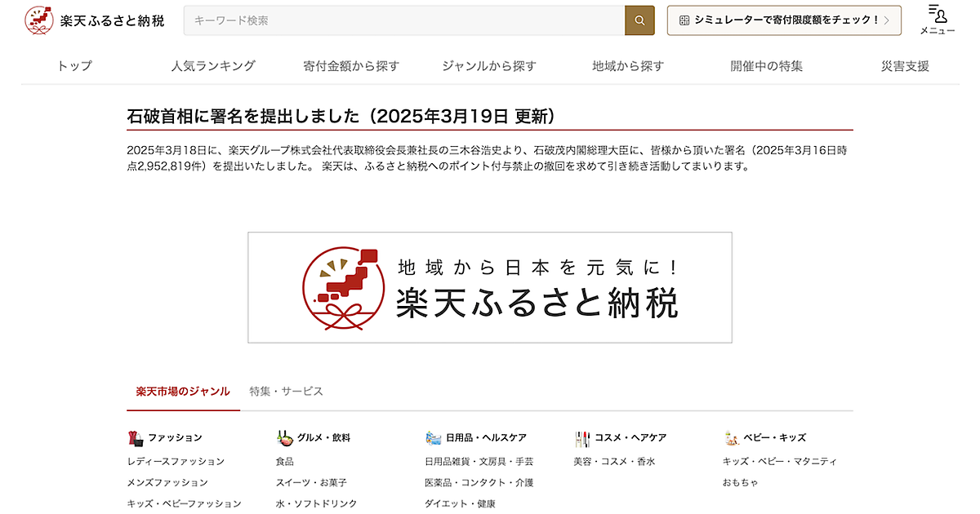Select the 楽天市場のジャンル tab
Image resolution: width=980 pixels, height=514 pixels.
(x=183, y=392)
